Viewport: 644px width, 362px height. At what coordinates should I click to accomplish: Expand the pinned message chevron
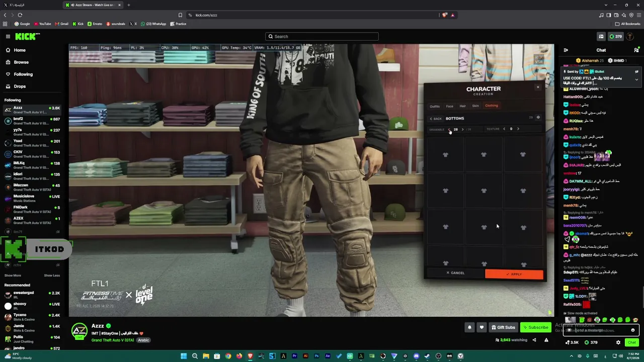click(636, 79)
